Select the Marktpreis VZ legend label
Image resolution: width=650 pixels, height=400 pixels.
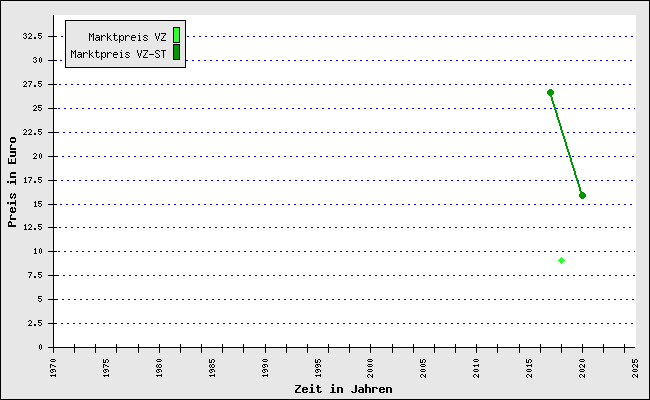[x=127, y=37]
